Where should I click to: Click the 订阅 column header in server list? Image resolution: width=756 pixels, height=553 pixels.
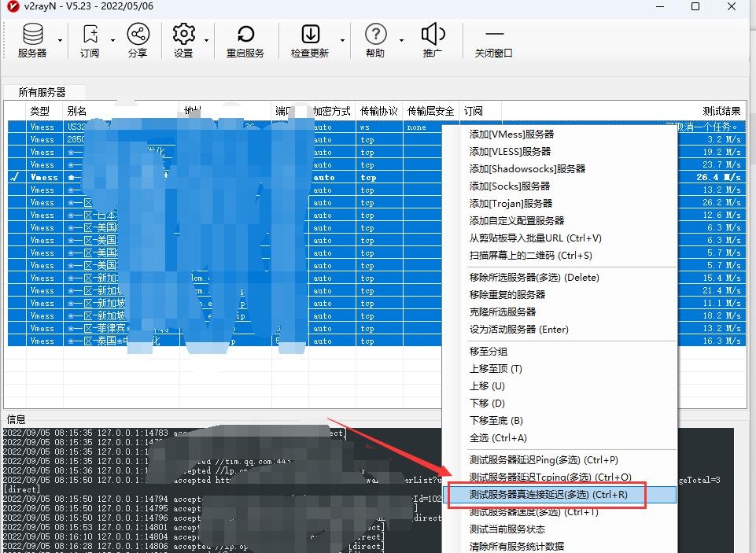click(473, 112)
